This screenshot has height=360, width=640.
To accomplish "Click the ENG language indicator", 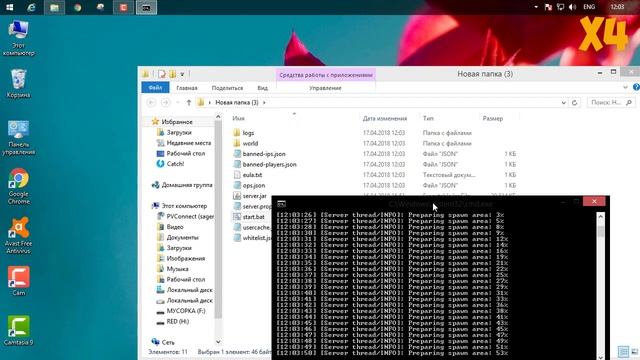I will (x=589, y=7).
